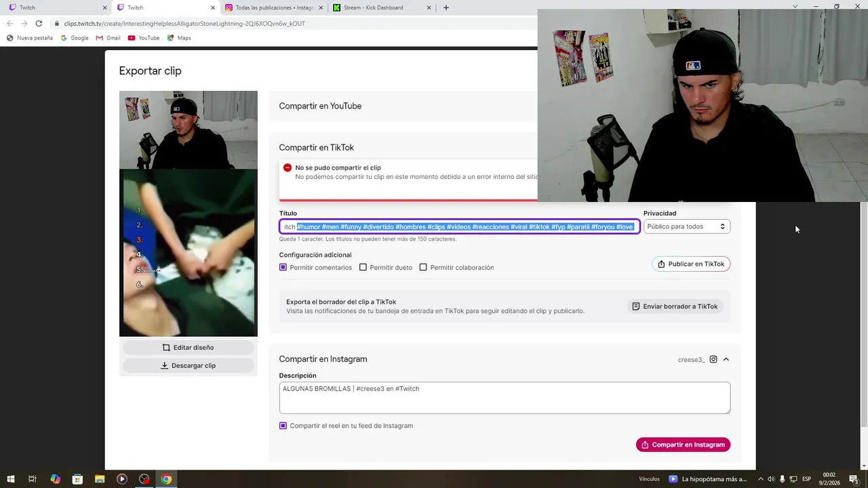Click the microphone tray icon
Image resolution: width=868 pixels, height=488 pixels.
(782, 479)
